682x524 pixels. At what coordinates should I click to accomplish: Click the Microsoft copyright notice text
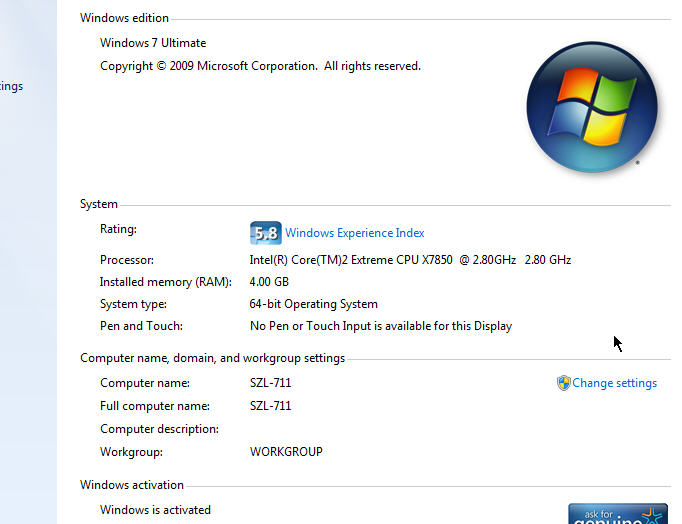pyautogui.click(x=260, y=66)
